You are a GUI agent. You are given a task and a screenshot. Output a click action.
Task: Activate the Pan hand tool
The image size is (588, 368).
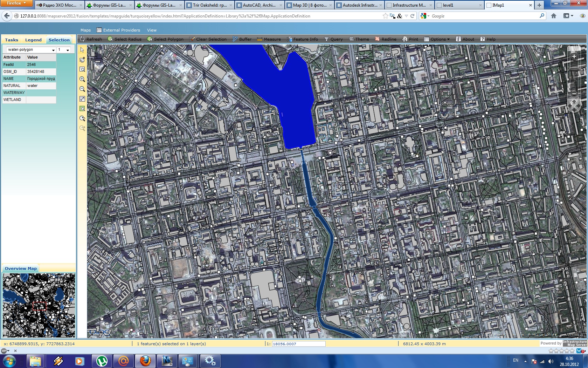point(82,60)
